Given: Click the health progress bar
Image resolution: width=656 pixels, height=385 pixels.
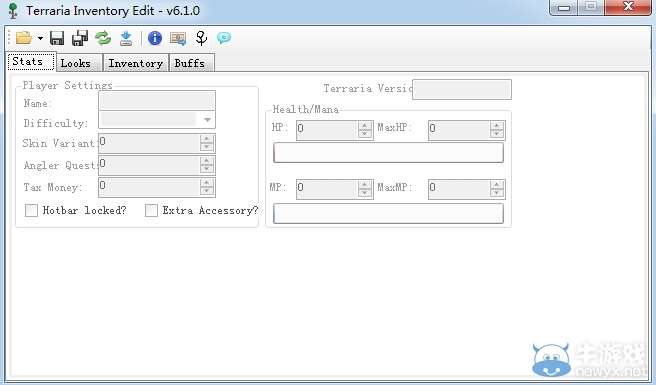Looking at the screenshot, I should [x=388, y=152].
